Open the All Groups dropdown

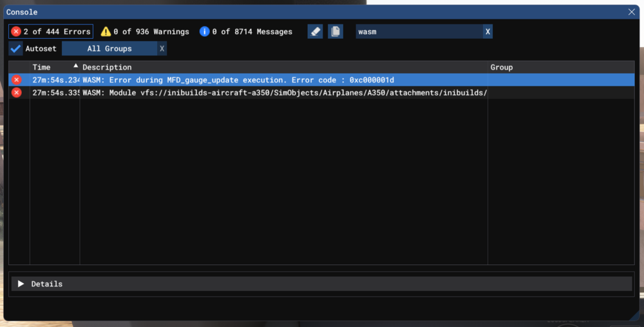click(109, 48)
